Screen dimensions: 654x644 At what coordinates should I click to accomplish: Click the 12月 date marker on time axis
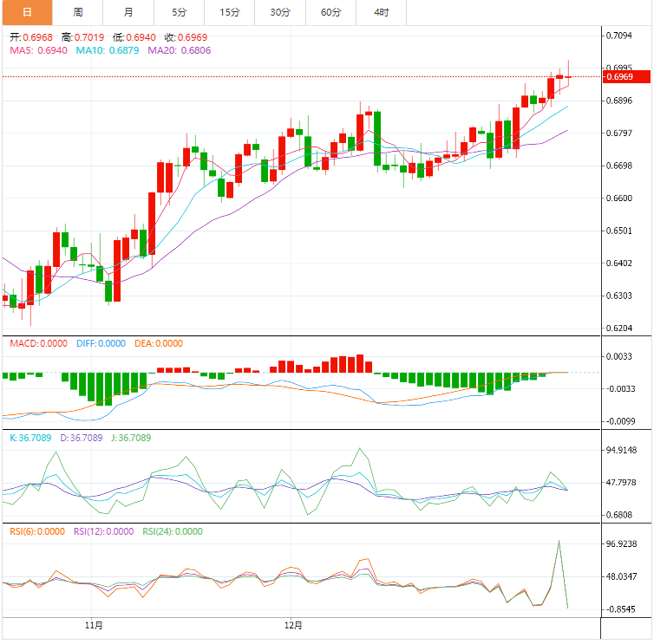tap(293, 625)
